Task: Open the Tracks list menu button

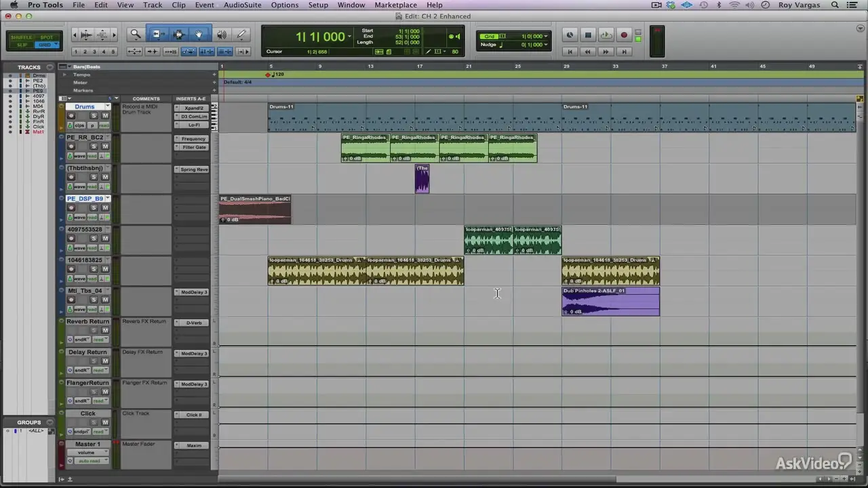Action: click(x=49, y=67)
